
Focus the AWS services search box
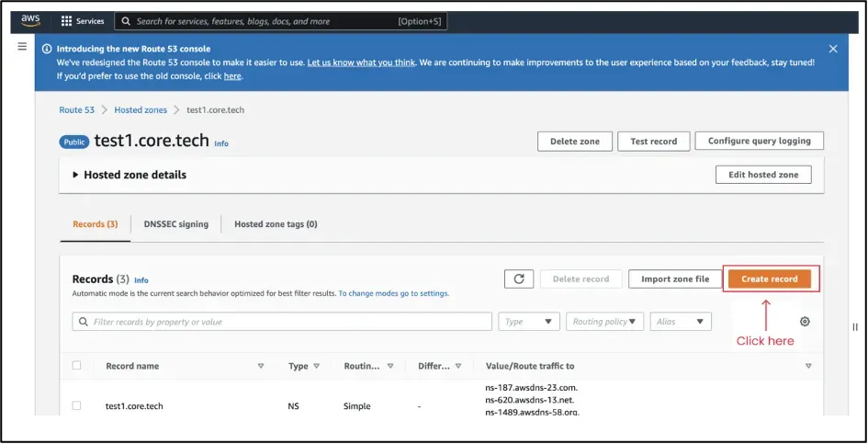pos(281,21)
